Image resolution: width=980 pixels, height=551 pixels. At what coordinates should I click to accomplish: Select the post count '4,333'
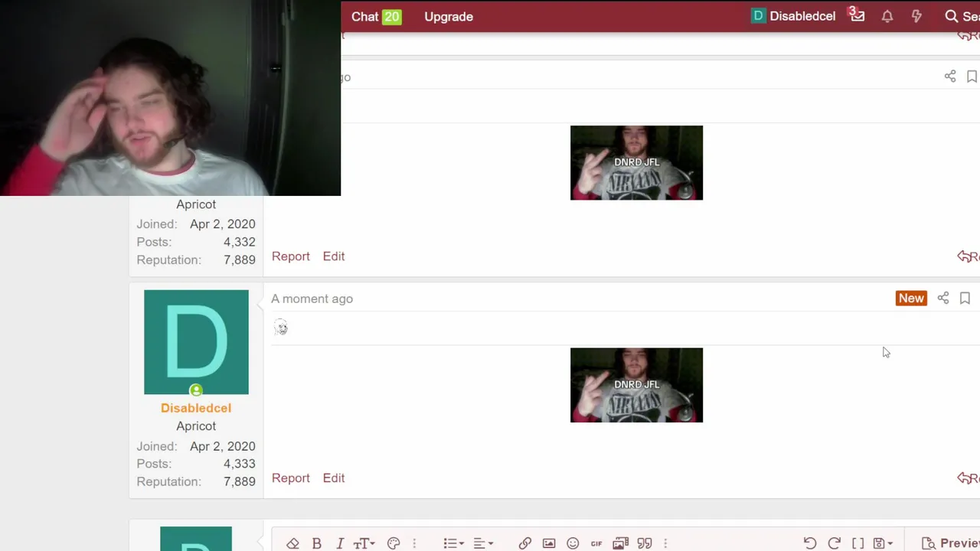tap(240, 464)
